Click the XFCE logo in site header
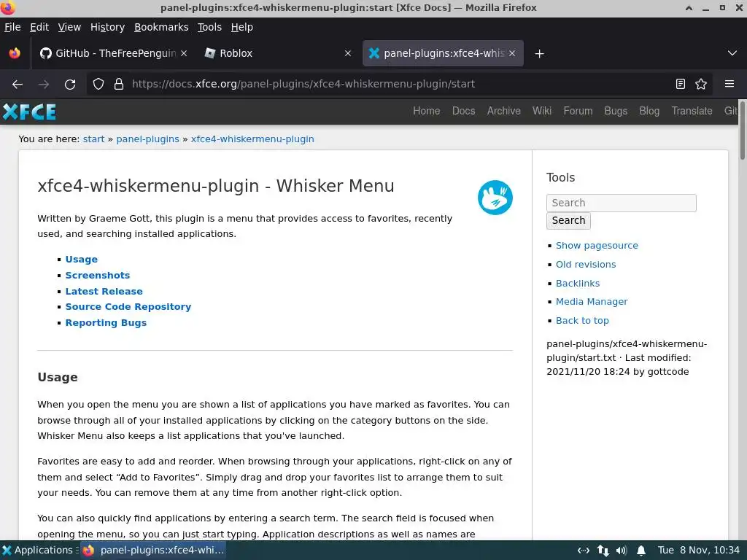 29,112
